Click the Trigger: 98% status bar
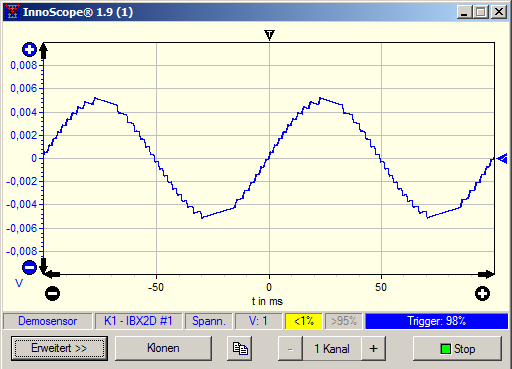 pos(436,321)
